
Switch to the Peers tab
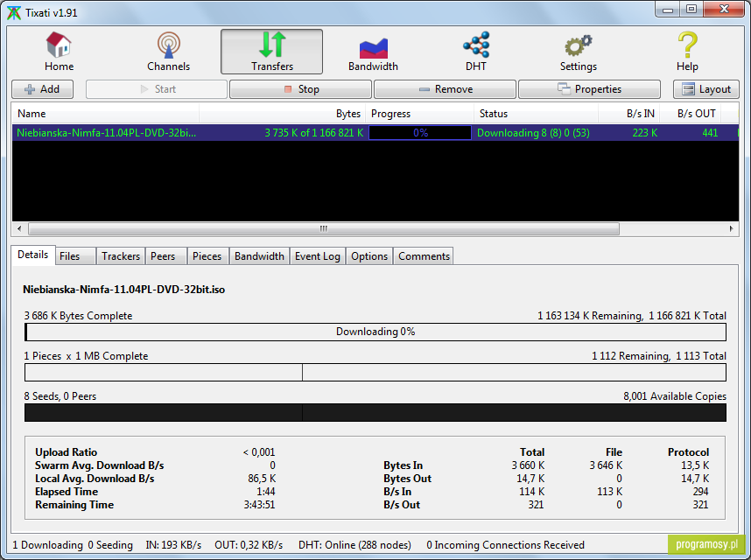(x=165, y=256)
